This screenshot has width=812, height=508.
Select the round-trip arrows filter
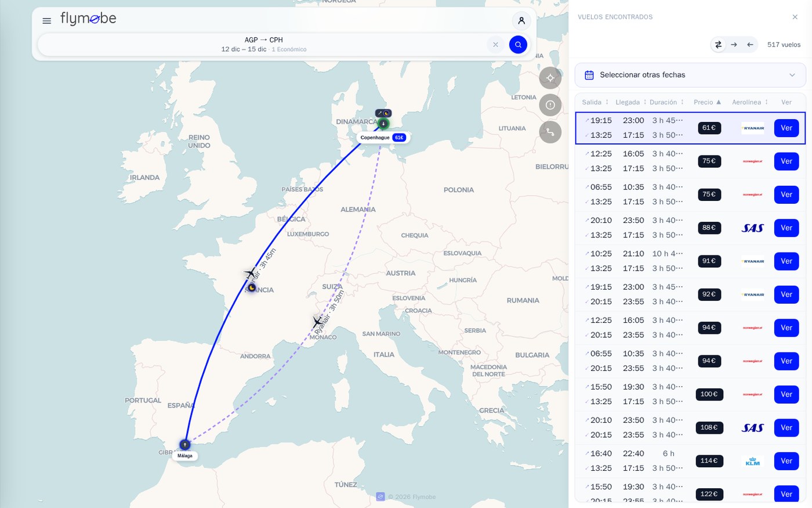(718, 45)
